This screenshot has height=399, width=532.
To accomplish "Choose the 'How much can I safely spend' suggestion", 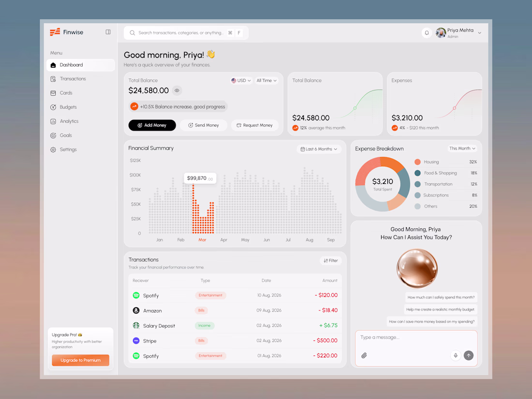I will click(x=441, y=297).
